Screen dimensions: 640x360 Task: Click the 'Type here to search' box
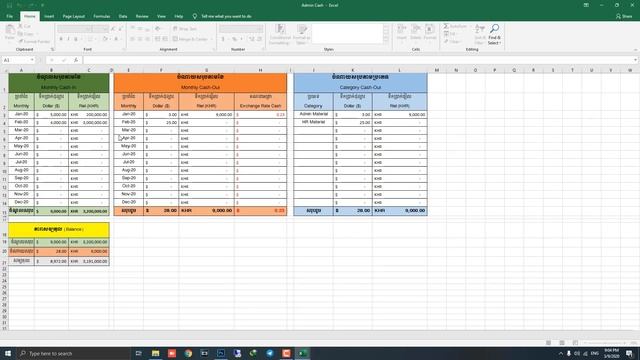74,353
